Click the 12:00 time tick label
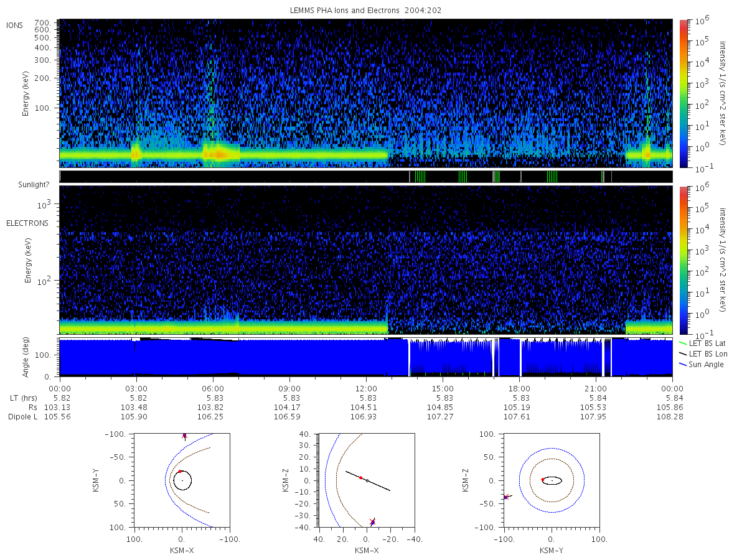The height and width of the screenshot is (560, 747). click(366, 388)
